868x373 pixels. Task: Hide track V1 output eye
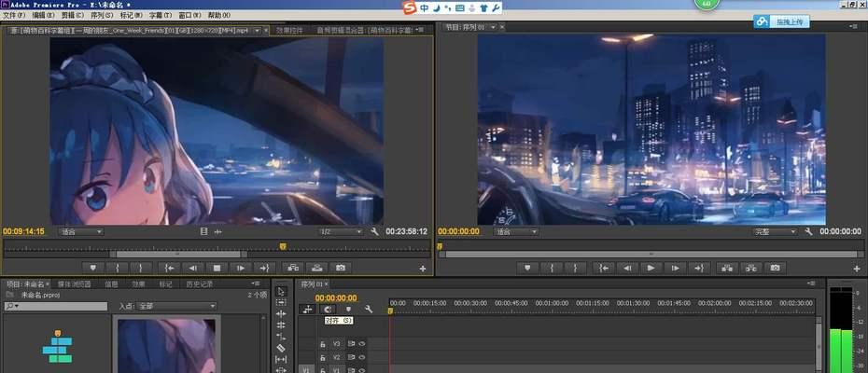pyautogui.click(x=362, y=370)
